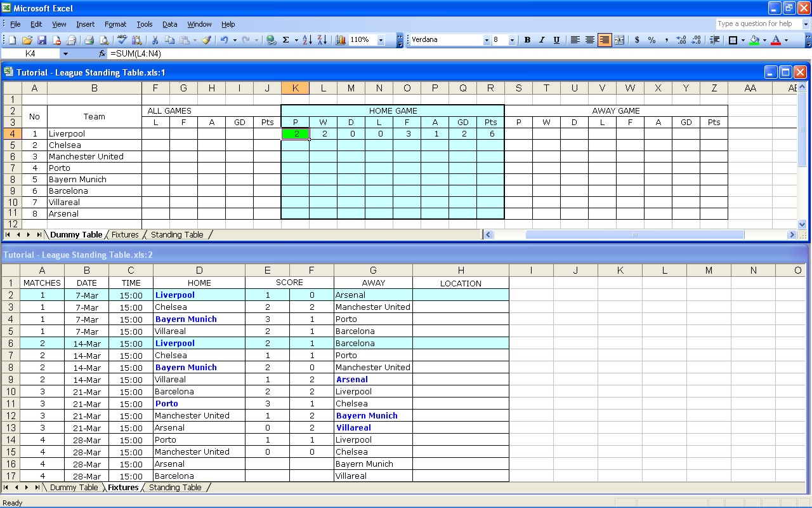Expand the zoom percentage dropdown
Image resolution: width=812 pixels, height=508 pixels.
381,40
